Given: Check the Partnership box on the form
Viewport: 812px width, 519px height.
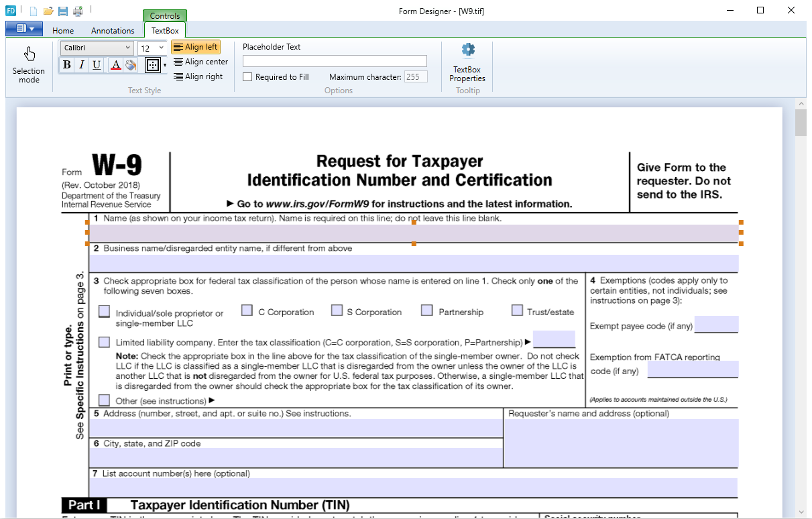Looking at the screenshot, I should tap(427, 310).
